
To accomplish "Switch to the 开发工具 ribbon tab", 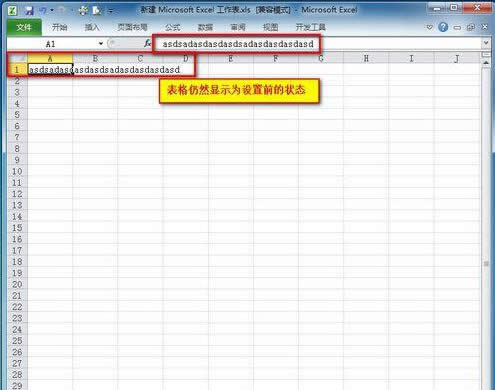I will [x=311, y=27].
